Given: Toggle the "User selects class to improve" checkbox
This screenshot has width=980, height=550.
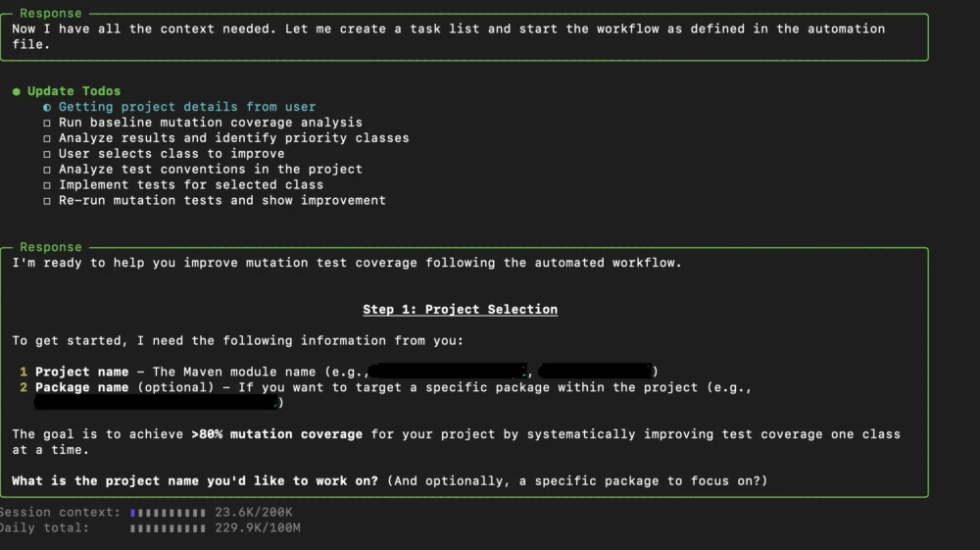Looking at the screenshot, I should tap(47, 154).
